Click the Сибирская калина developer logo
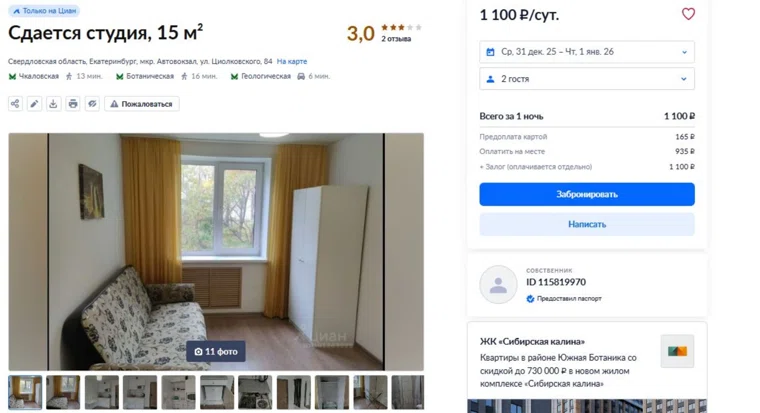The height and width of the screenshot is (413, 760). pyautogui.click(x=677, y=351)
